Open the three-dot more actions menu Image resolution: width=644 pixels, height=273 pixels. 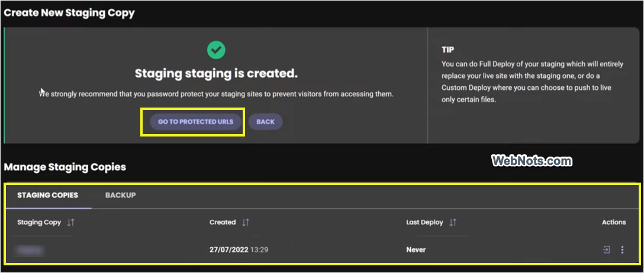click(x=622, y=250)
